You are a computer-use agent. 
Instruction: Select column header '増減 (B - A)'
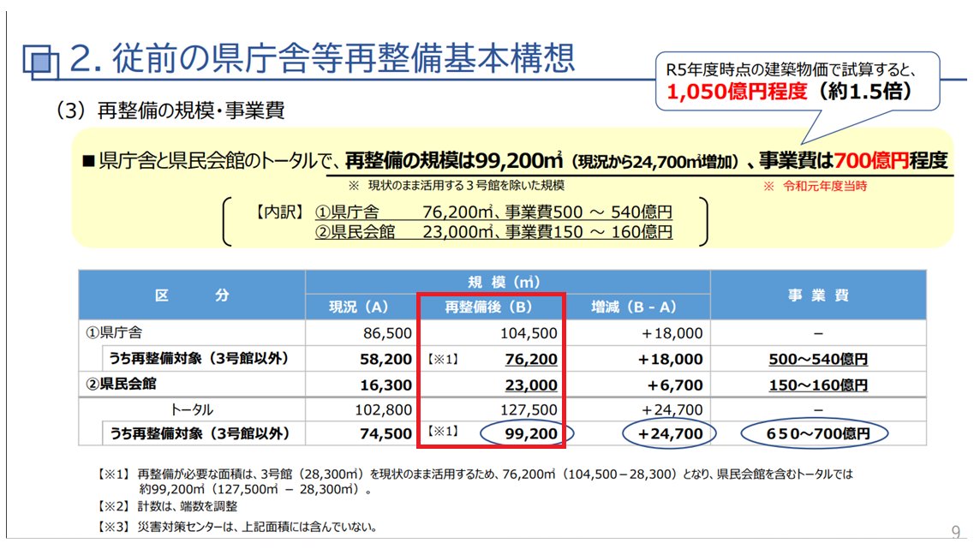pos(634,307)
